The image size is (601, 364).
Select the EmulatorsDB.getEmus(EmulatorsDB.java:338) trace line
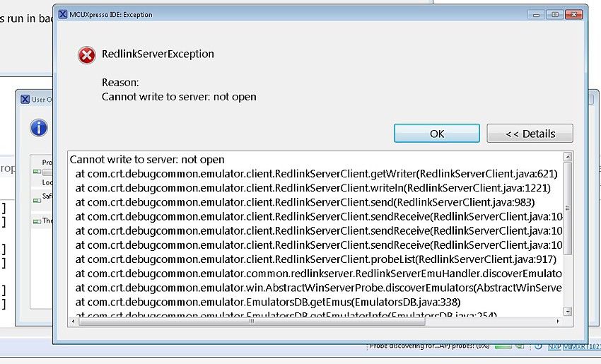pos(267,303)
